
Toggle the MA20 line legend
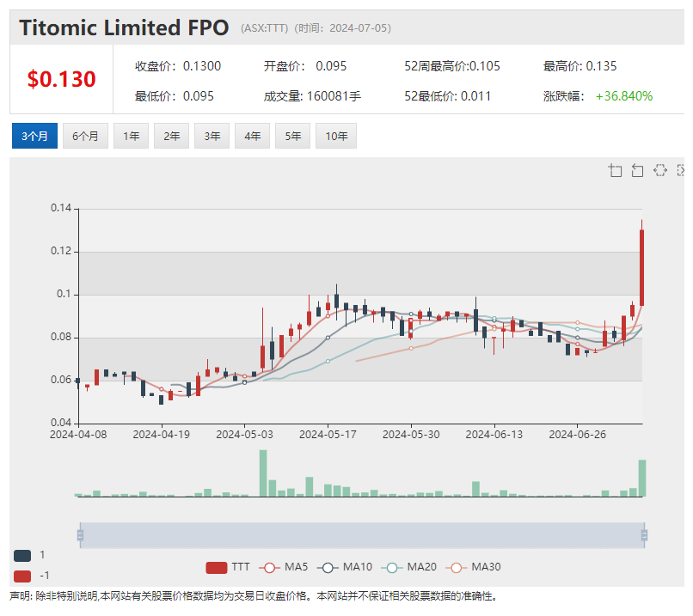pos(409,567)
